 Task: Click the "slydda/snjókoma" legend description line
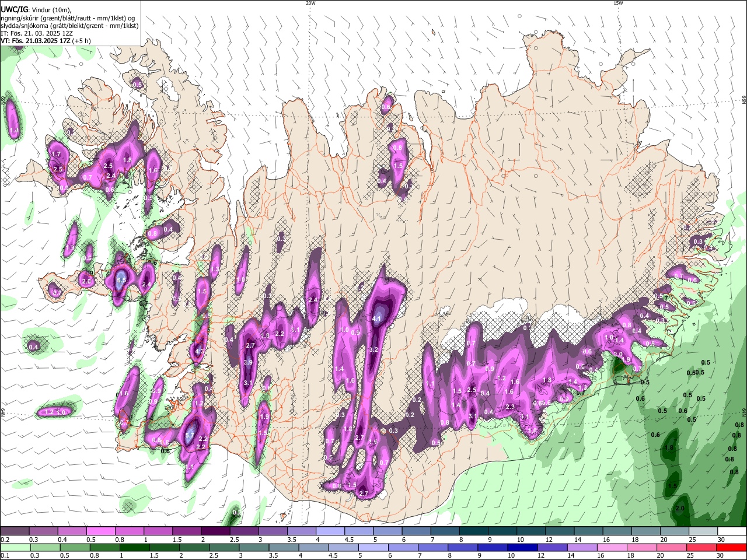70,26
